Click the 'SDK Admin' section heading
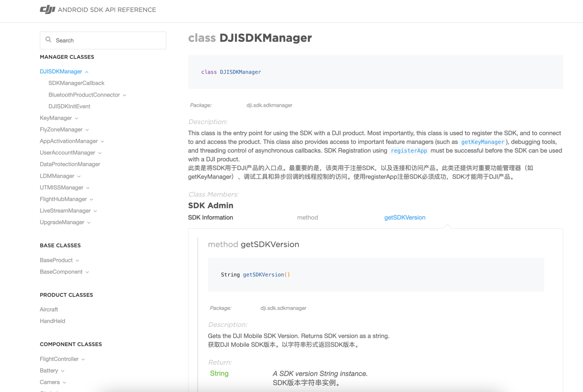 [211, 205]
